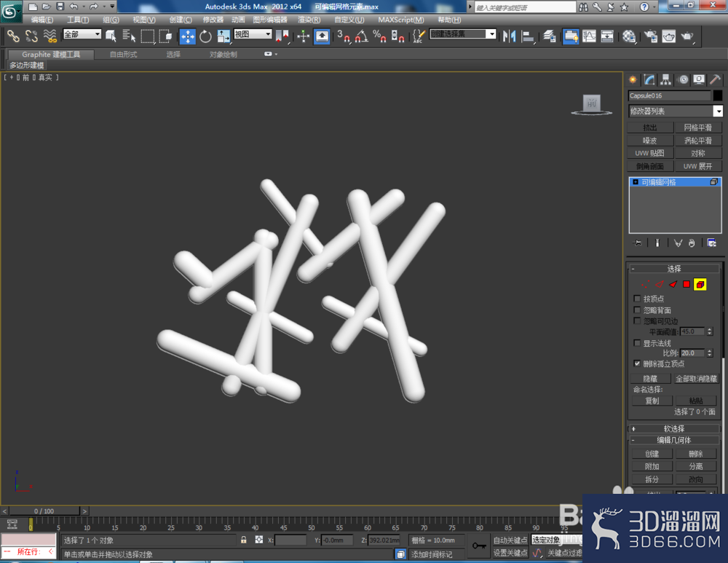Click Select and Manipulate icon
Screen dimensions: 728x563
(x=303, y=36)
